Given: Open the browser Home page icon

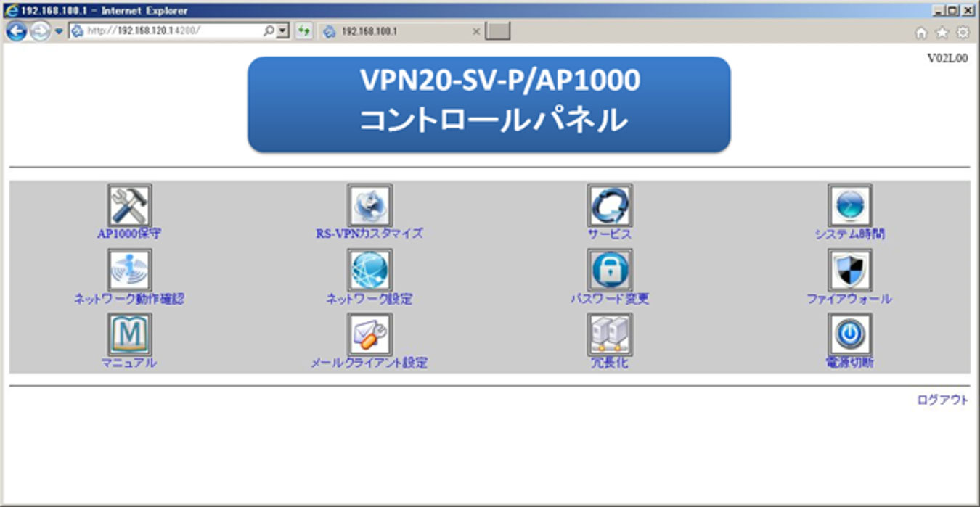Looking at the screenshot, I should coord(921,33).
